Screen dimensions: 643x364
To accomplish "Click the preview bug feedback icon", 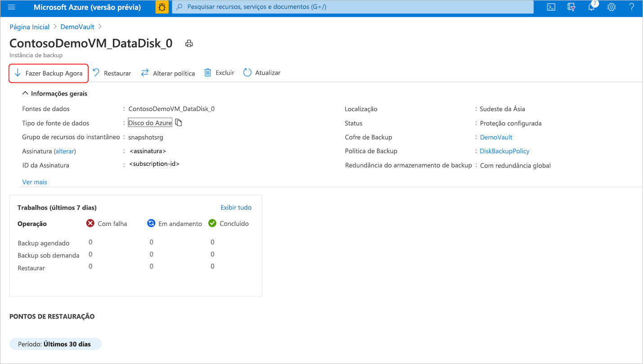I will (162, 7).
